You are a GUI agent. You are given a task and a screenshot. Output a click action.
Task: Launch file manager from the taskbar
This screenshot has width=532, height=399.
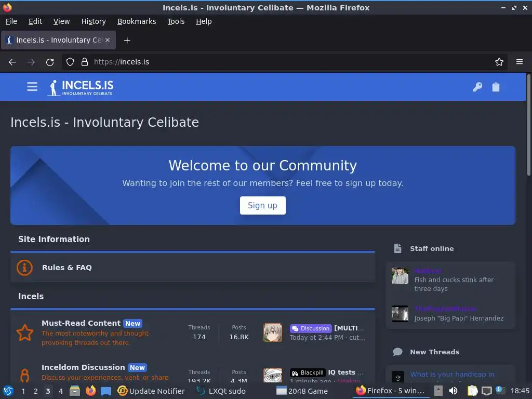(75, 391)
